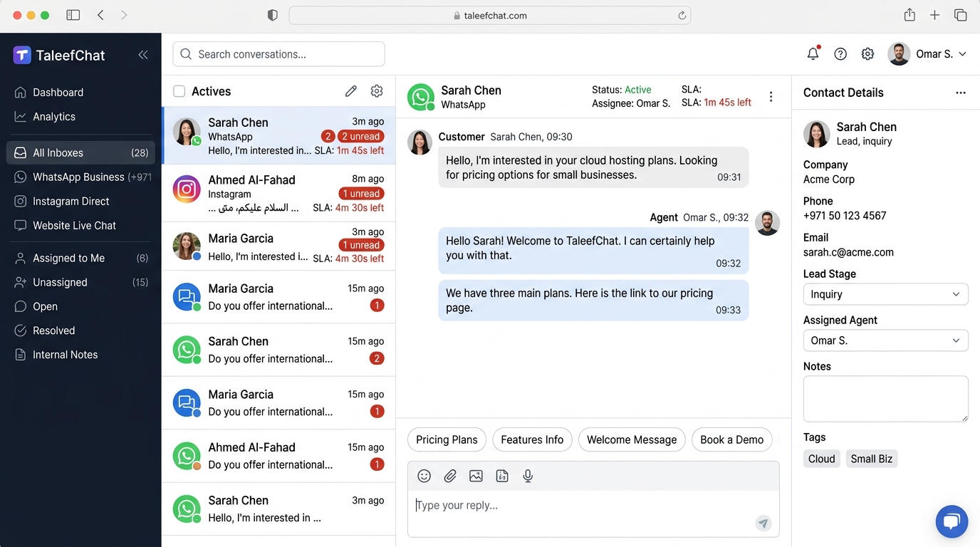The height and width of the screenshot is (547, 980).
Task: Click the contact Notes text area
Action: pos(885,399)
